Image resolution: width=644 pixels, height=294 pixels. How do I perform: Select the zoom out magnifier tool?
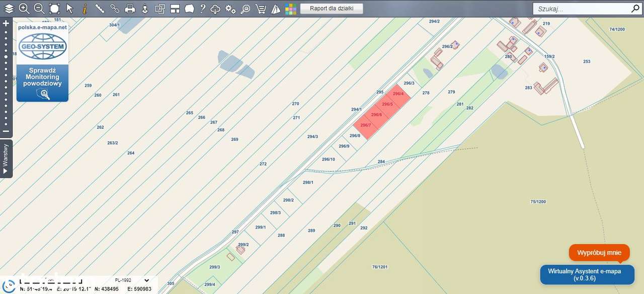pos(39,9)
